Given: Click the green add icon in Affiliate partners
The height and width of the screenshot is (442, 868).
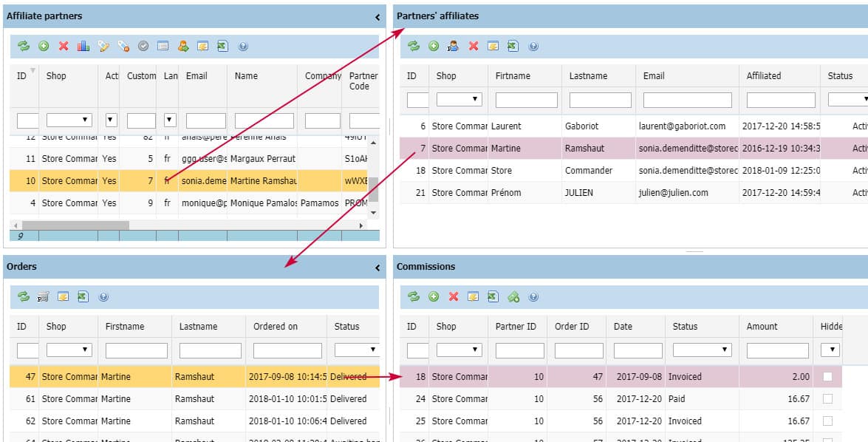Looking at the screenshot, I should (x=44, y=46).
